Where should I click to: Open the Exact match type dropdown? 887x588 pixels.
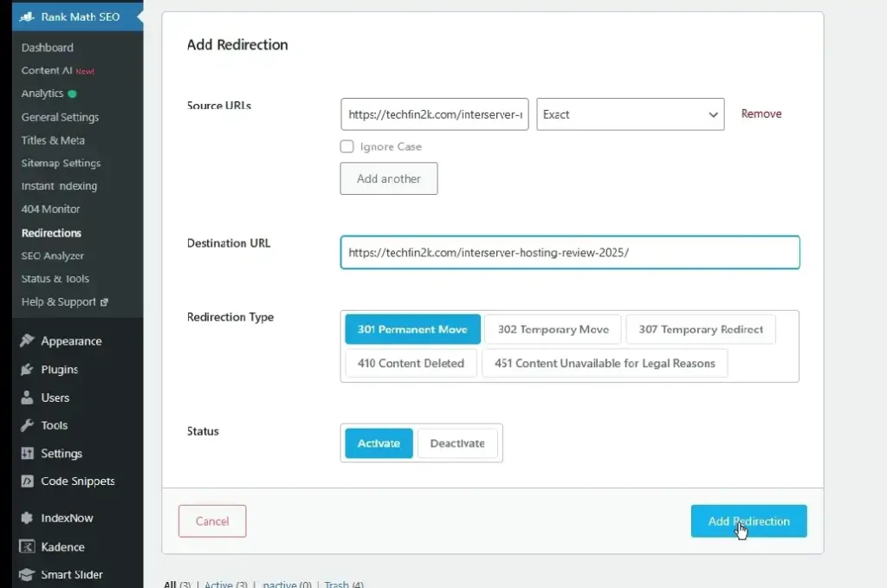631,114
